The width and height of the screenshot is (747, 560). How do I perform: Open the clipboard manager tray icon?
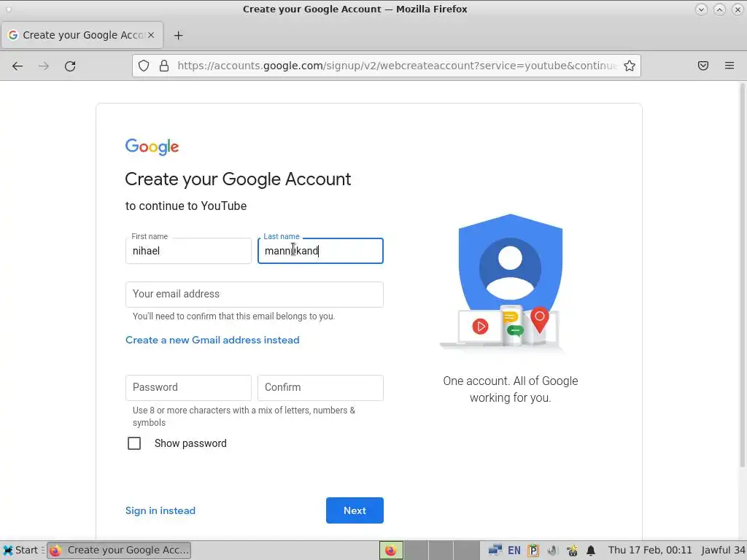click(533, 551)
